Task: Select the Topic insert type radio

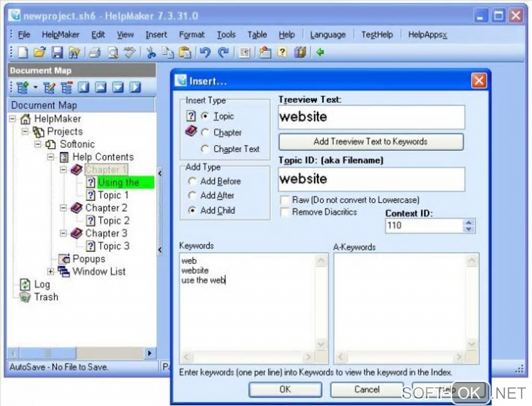Action: [x=205, y=116]
